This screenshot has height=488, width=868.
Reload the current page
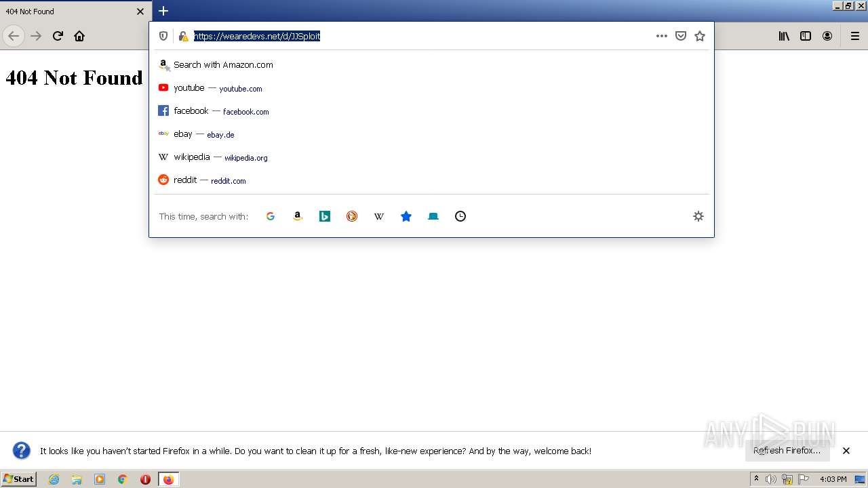coord(58,36)
